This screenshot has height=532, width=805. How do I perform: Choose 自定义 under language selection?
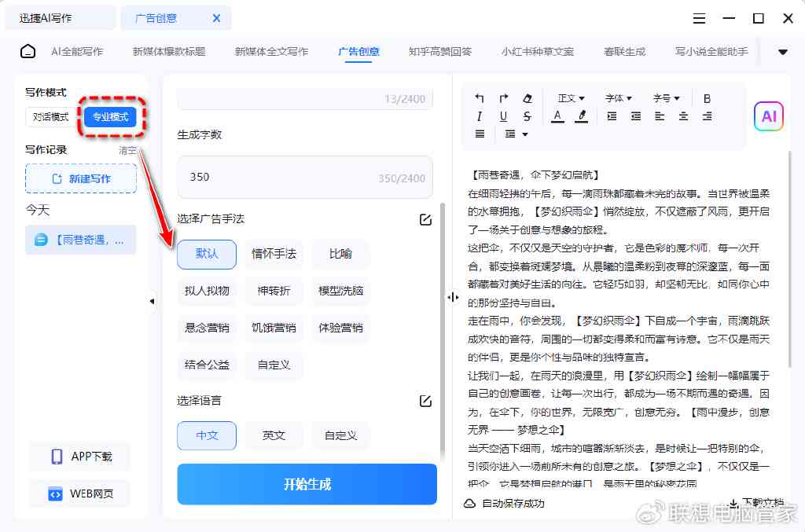tap(340, 435)
